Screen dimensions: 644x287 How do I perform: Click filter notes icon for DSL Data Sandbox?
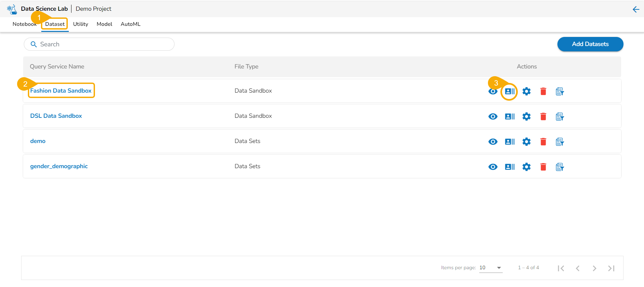click(x=559, y=116)
